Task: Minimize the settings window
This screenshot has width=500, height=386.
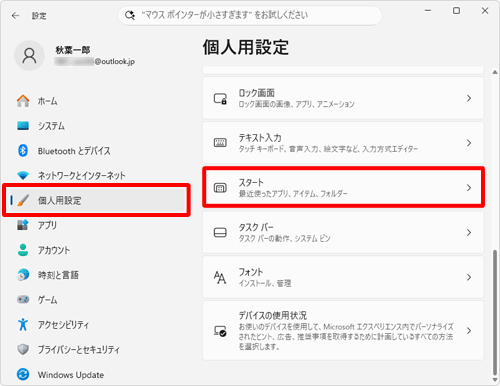Action: point(428,11)
